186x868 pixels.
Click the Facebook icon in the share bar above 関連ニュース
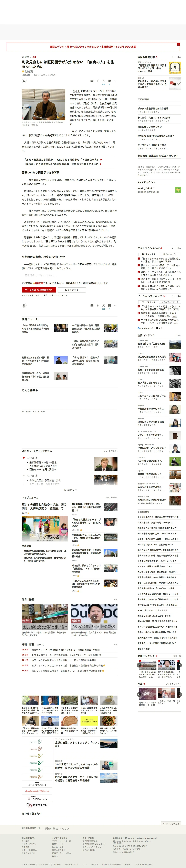click(x=98, y=305)
